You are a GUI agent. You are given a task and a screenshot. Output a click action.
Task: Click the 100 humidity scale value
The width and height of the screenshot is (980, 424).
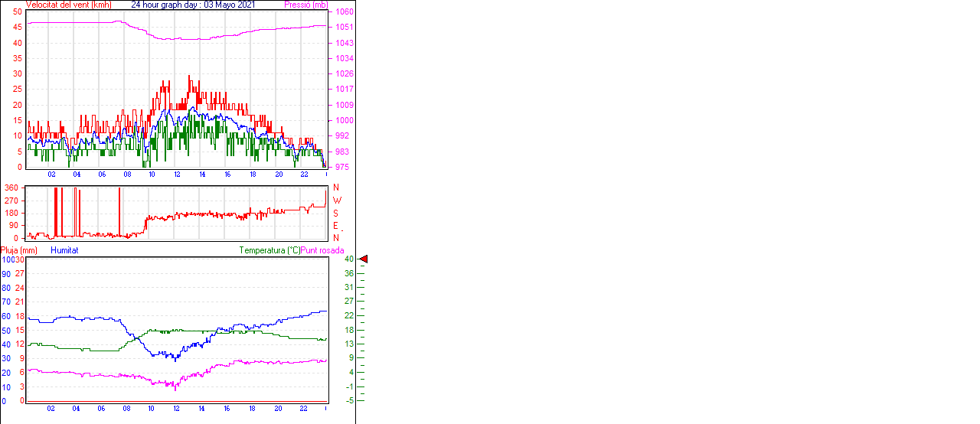point(8,259)
